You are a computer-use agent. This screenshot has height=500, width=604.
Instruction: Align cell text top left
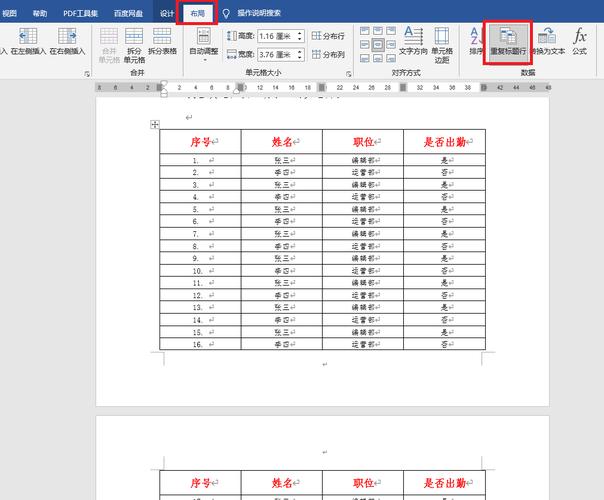365,31
